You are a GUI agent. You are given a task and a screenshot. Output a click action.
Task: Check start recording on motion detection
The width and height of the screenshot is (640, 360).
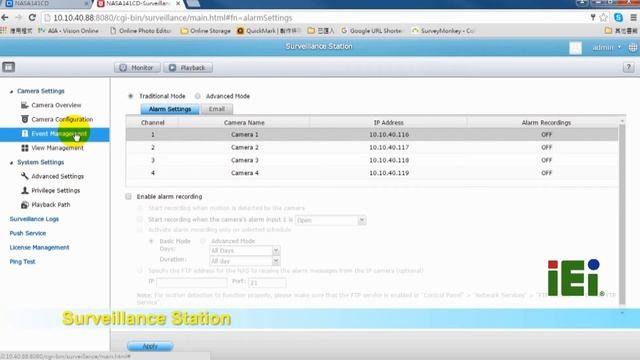140,208
